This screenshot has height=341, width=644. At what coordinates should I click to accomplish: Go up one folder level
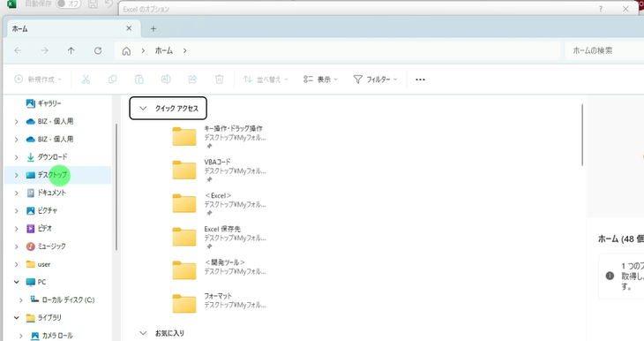71,50
